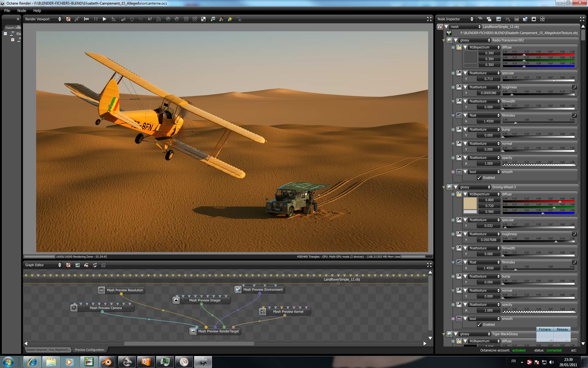Collapse the Radio-Transceiver.002 glossy material
Screen dimensions: 588x368
(x=456, y=40)
